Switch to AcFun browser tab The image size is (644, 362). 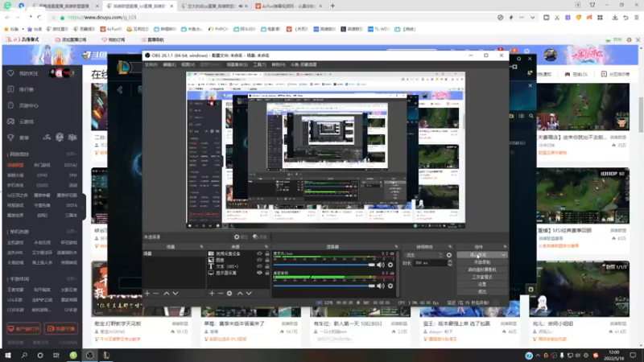(x=288, y=6)
